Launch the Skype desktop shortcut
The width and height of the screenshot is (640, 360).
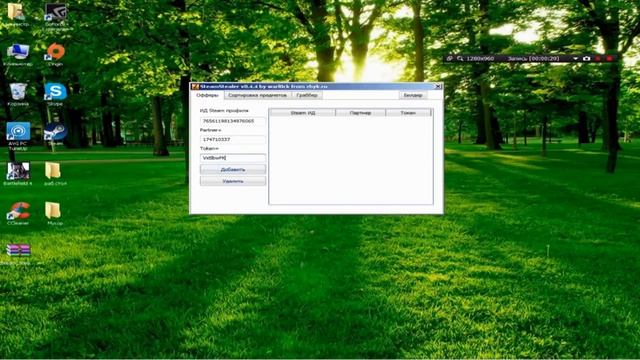point(56,94)
